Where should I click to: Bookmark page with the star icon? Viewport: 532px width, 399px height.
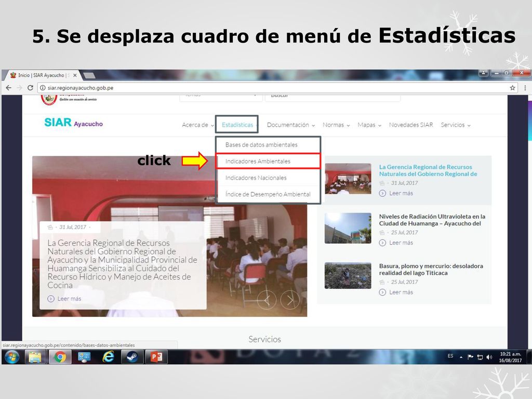(512, 88)
